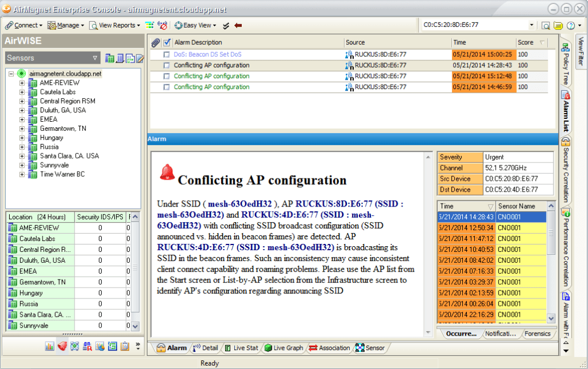The height and width of the screenshot is (369, 588).
Task: Click the bar chart icon in bottom-left toolbar
Action: pyautogui.click(x=49, y=347)
